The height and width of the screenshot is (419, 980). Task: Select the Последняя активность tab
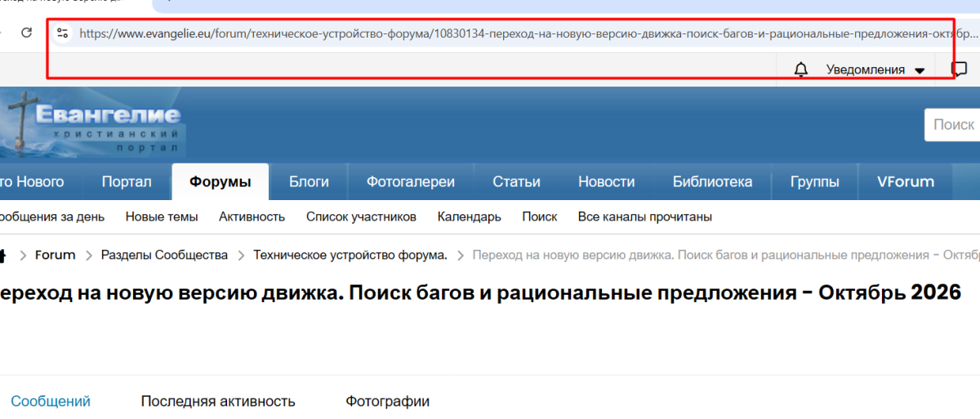218,401
